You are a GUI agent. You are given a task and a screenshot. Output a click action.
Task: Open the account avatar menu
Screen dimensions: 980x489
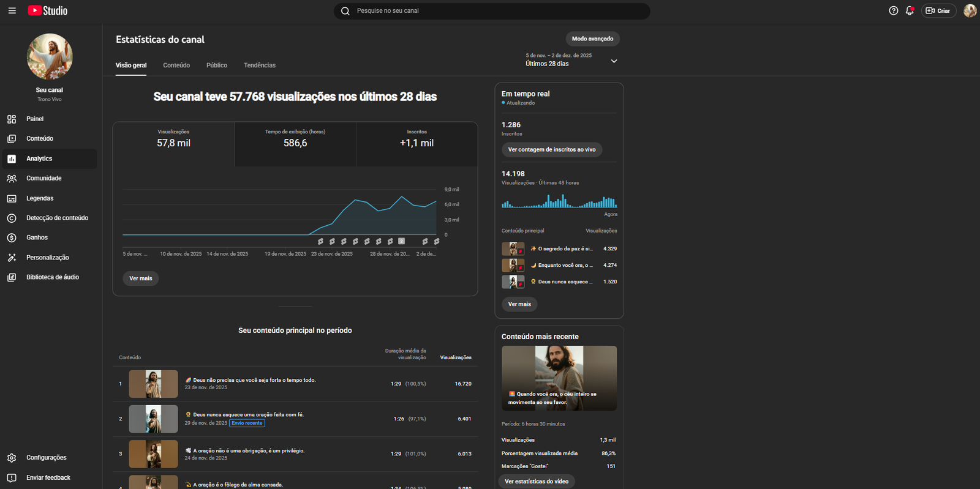[970, 11]
